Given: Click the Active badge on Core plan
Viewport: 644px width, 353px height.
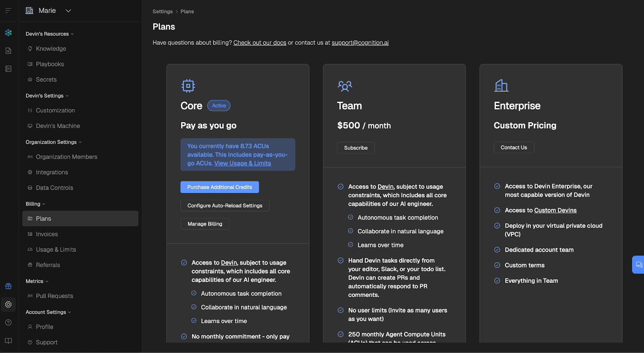Looking at the screenshot, I should coord(219,106).
